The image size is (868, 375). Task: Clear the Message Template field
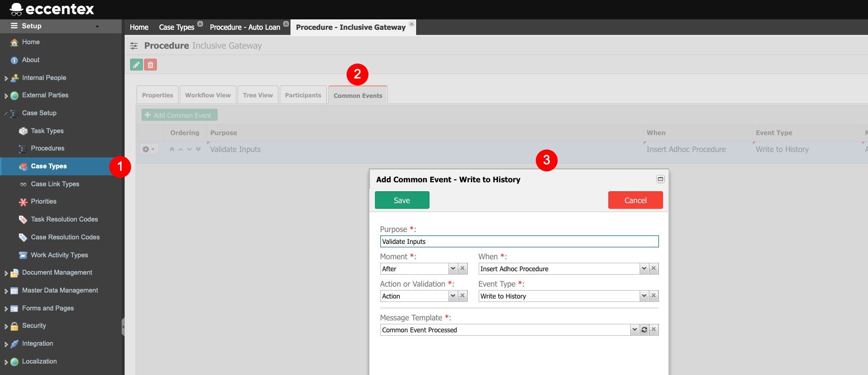coord(653,330)
